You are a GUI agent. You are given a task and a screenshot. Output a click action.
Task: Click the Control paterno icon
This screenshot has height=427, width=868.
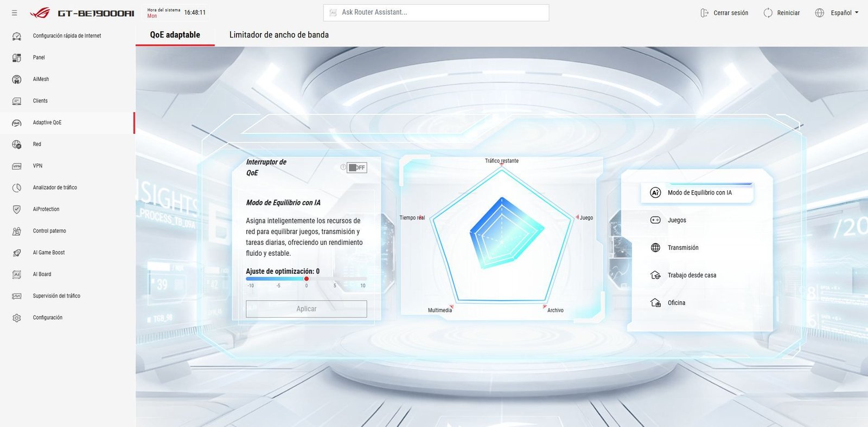click(17, 231)
